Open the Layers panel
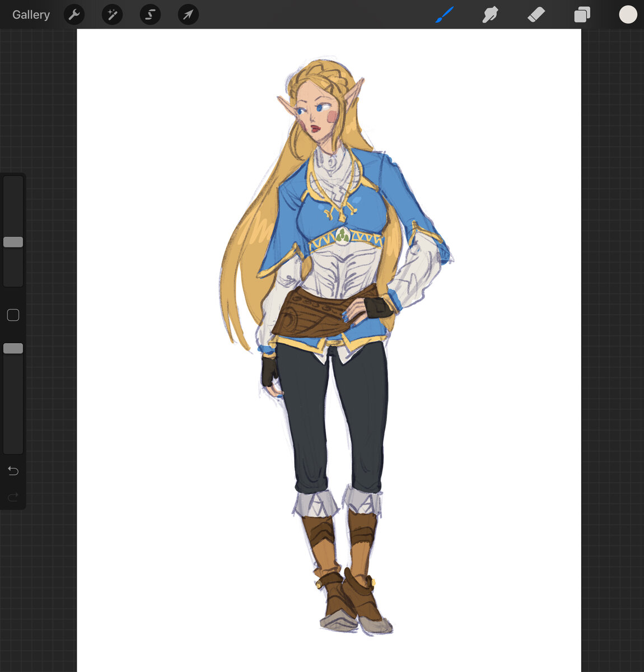The image size is (644, 672). point(582,15)
